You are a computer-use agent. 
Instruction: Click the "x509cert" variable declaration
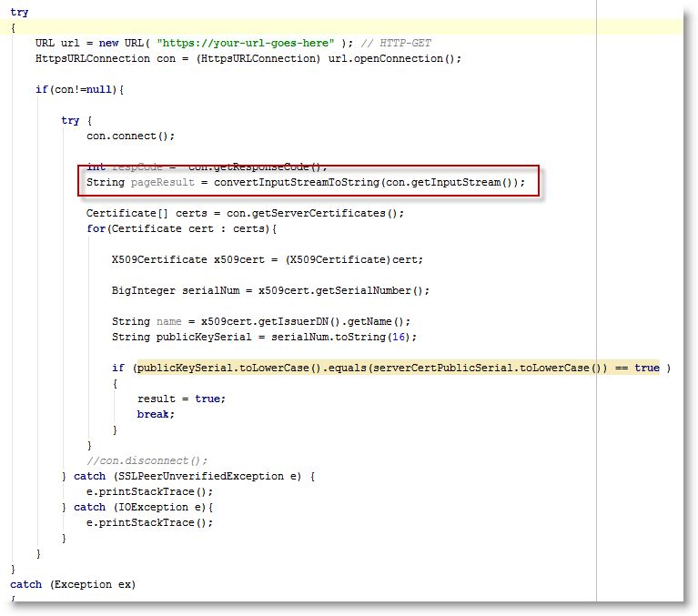pyautogui.click(x=239, y=259)
